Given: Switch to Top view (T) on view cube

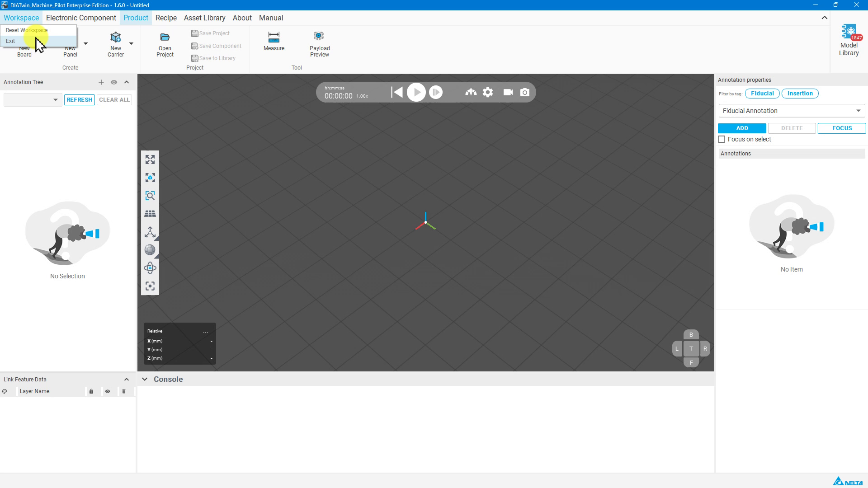Looking at the screenshot, I should click(x=691, y=349).
